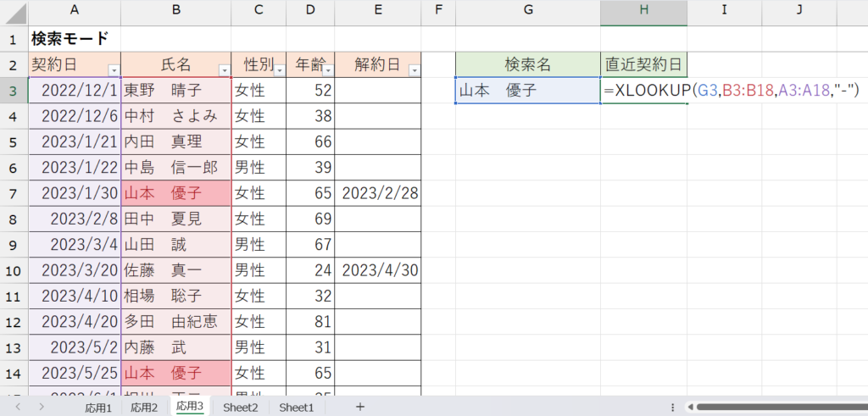Switch to the 応用2 sheet tab
The width and height of the screenshot is (868, 416).
[144, 408]
